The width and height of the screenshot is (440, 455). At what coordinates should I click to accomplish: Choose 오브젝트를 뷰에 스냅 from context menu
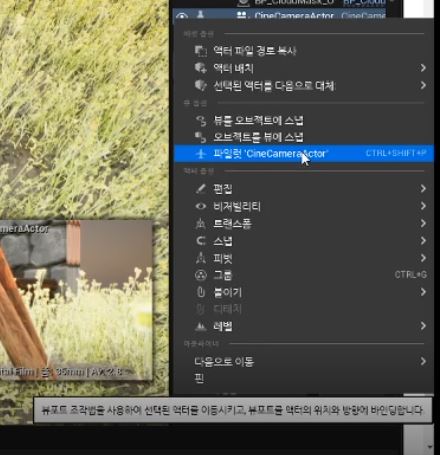point(303,137)
